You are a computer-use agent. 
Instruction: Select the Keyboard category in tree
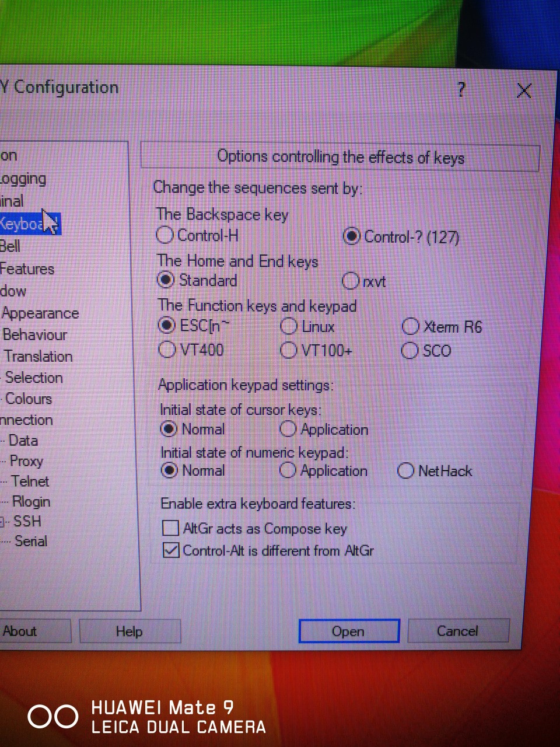click(x=29, y=224)
